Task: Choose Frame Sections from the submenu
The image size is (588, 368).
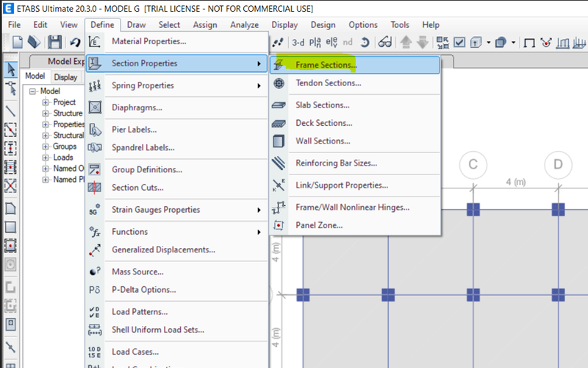Action: pyautogui.click(x=354, y=65)
